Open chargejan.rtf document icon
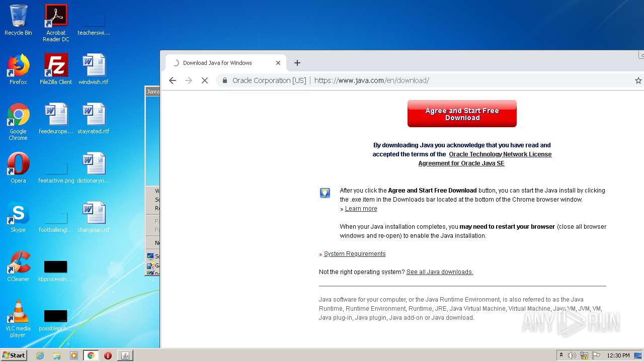This screenshot has height=362, width=644. tap(94, 217)
